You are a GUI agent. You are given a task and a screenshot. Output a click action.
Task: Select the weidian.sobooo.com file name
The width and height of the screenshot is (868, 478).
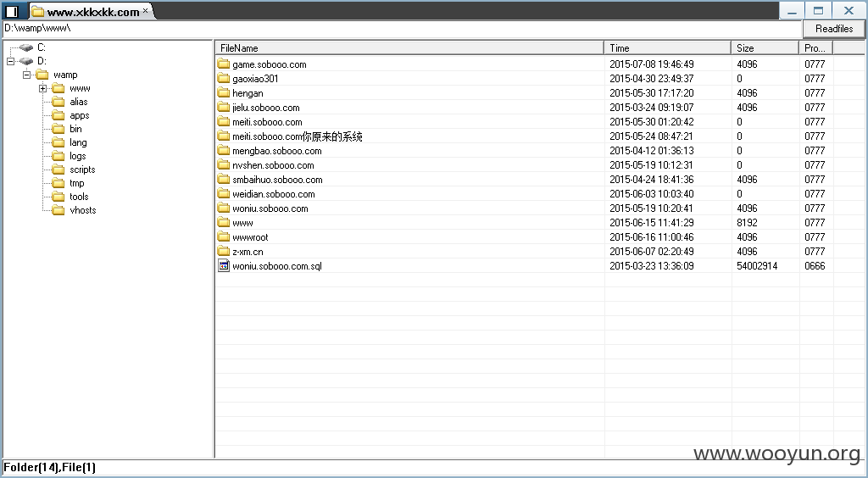[274, 194]
